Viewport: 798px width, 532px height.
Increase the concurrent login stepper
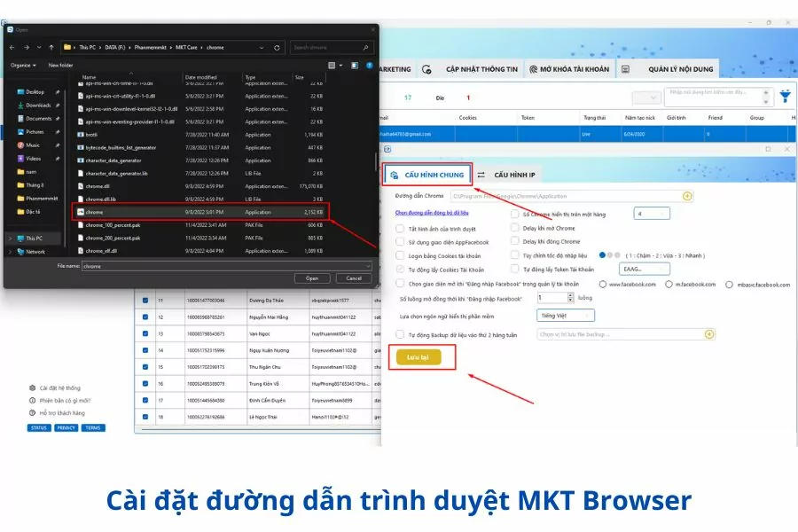(x=570, y=295)
